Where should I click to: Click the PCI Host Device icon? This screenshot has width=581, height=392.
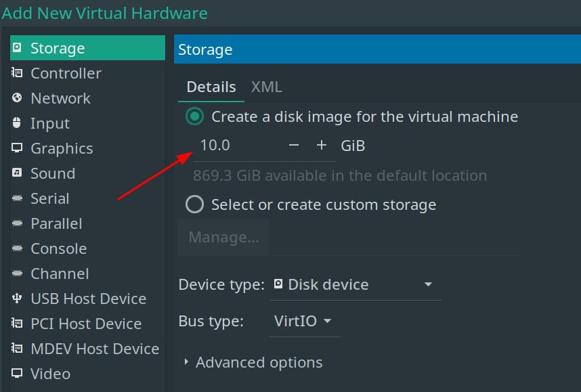click(x=17, y=324)
